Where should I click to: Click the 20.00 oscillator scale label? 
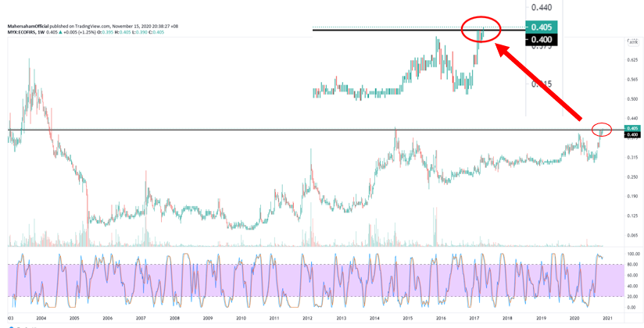click(631, 297)
